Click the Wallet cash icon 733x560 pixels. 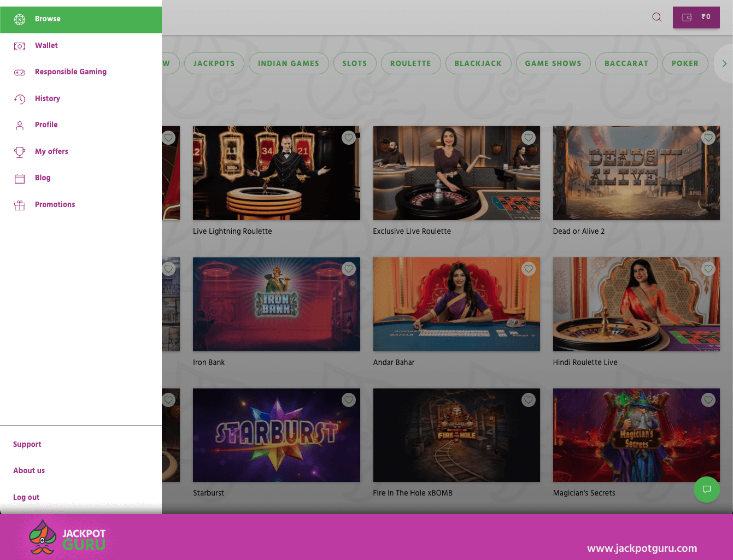pyautogui.click(x=20, y=46)
